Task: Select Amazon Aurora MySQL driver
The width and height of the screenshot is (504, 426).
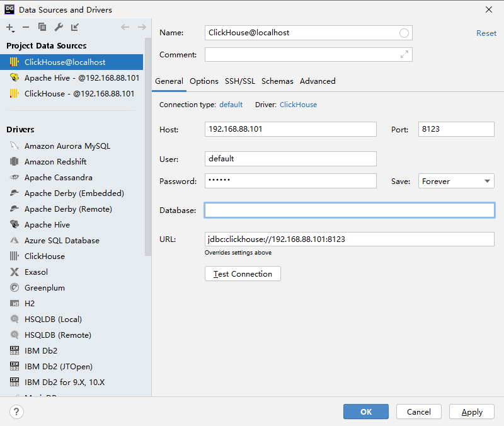Action: pos(71,146)
